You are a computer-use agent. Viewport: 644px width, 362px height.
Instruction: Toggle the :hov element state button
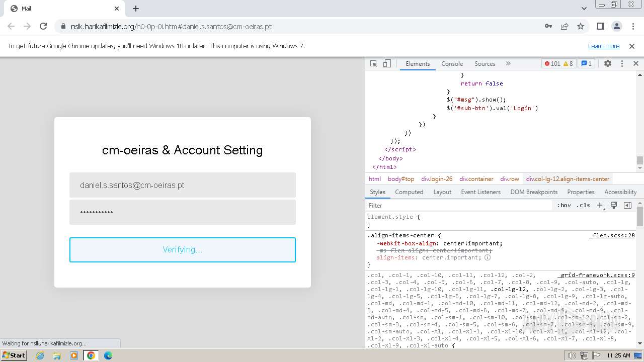564,206
